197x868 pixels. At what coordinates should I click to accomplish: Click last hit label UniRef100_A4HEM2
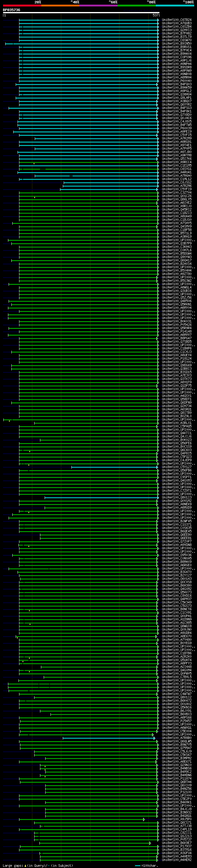pyautogui.click(x=177, y=860)
